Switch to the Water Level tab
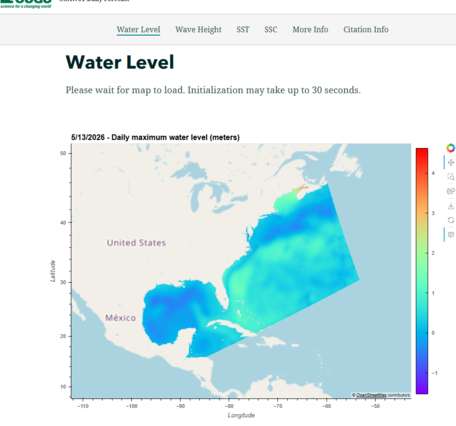The image size is (456, 426). pos(138,30)
